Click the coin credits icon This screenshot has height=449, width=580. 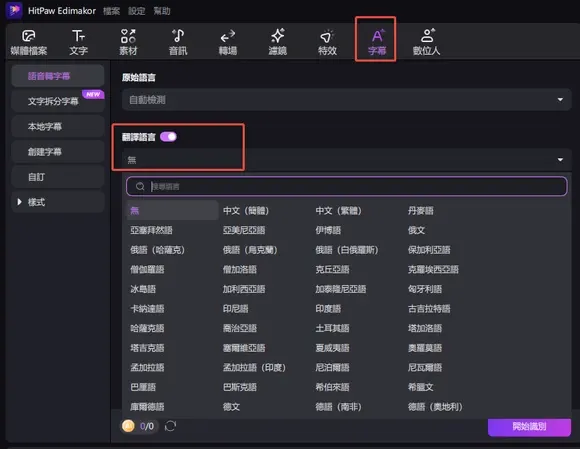coord(128,426)
